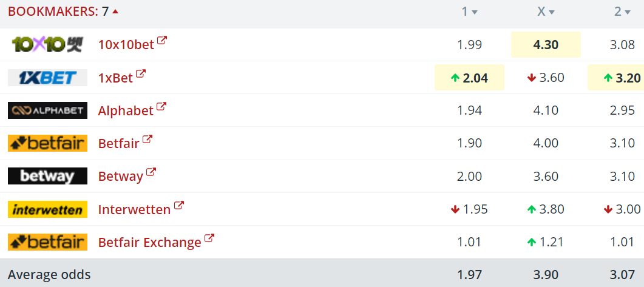Image resolution: width=644 pixels, height=287 pixels.
Task: Click the Interwetten away odds 3.00
Action: 622,209
